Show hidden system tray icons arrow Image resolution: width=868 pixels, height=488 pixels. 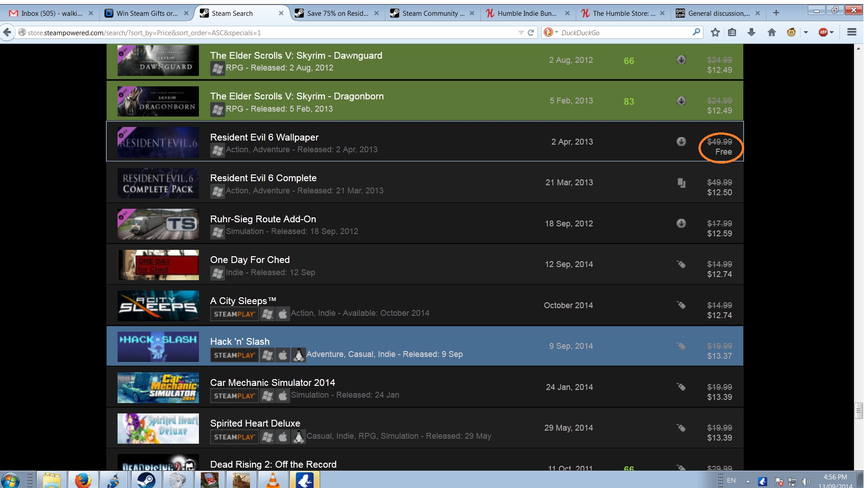tap(748, 482)
